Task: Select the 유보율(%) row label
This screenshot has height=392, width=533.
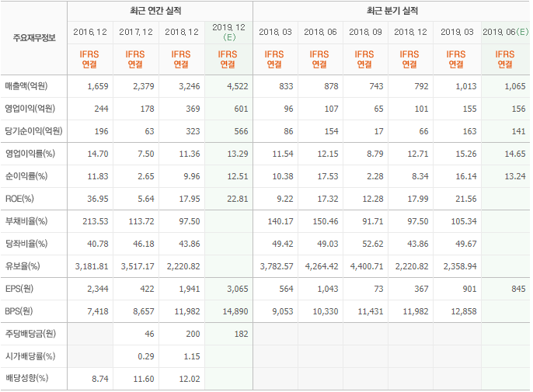Action: click(23, 266)
